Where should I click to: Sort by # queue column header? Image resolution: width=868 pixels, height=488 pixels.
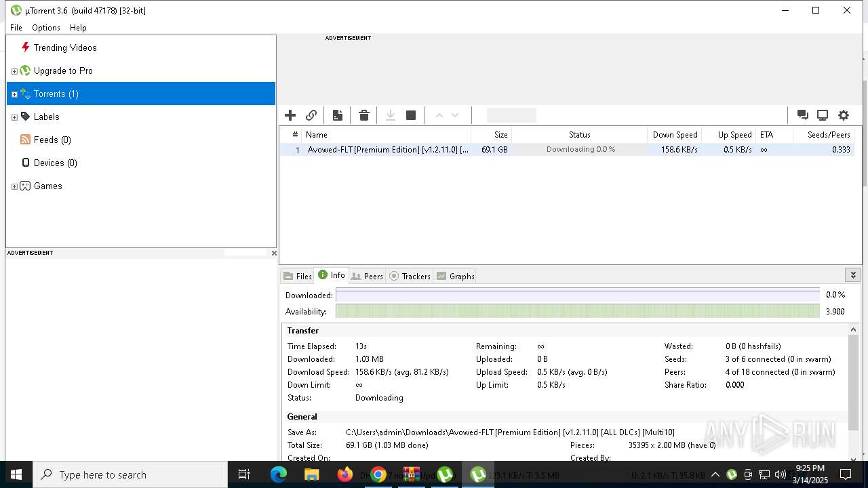pyautogui.click(x=291, y=134)
